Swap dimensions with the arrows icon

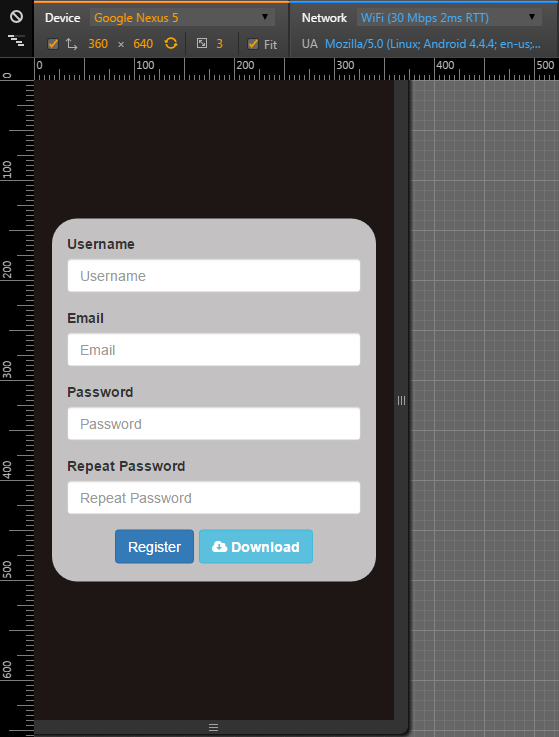71,44
